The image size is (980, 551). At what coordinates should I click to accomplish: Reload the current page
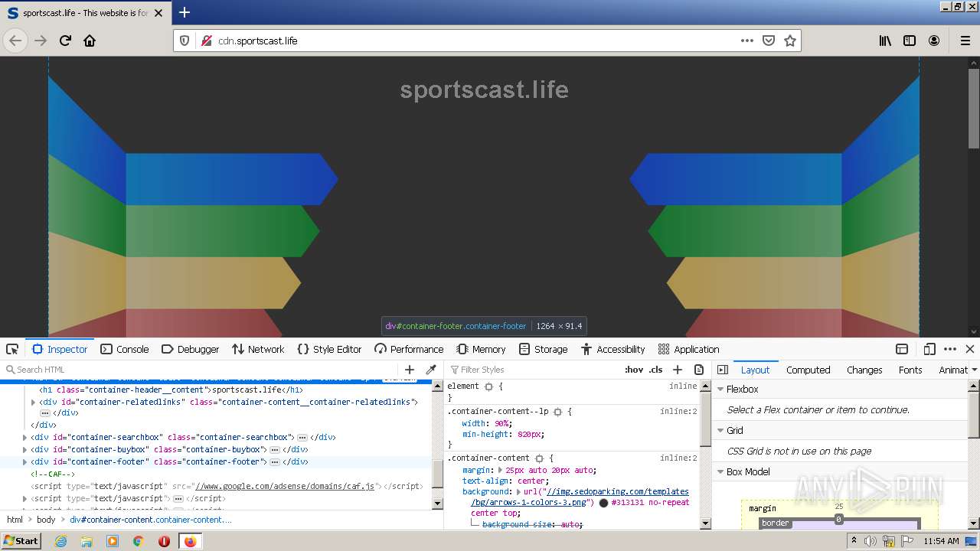65,41
